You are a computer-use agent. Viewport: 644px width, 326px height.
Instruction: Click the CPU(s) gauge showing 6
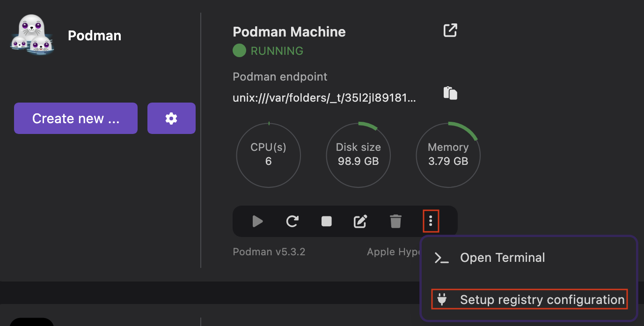[x=268, y=155]
